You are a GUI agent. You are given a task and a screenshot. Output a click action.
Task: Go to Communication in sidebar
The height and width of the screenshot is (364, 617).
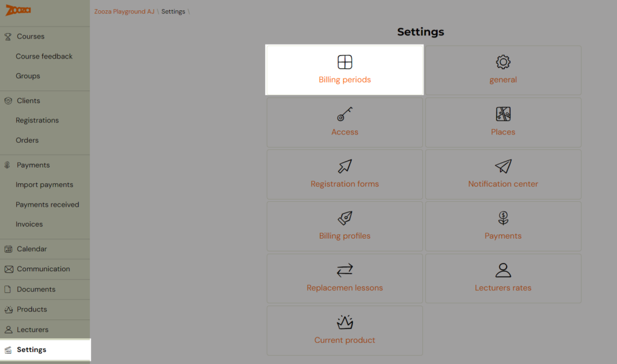tap(43, 269)
